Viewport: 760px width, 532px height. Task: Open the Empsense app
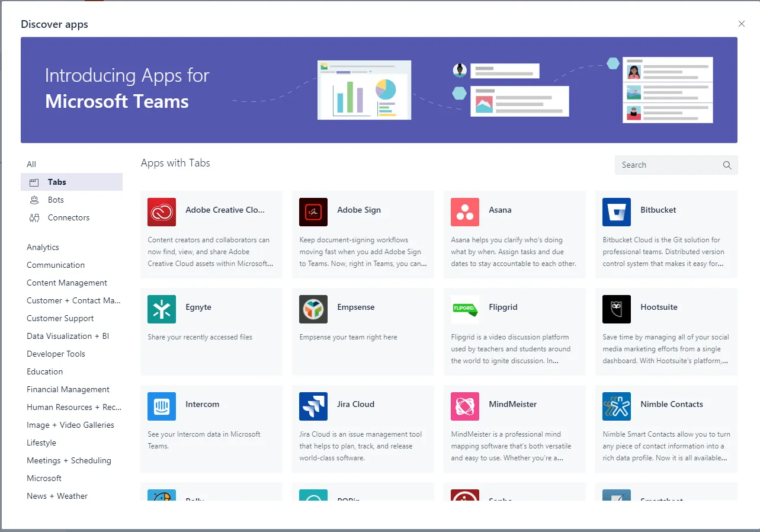tap(313, 309)
